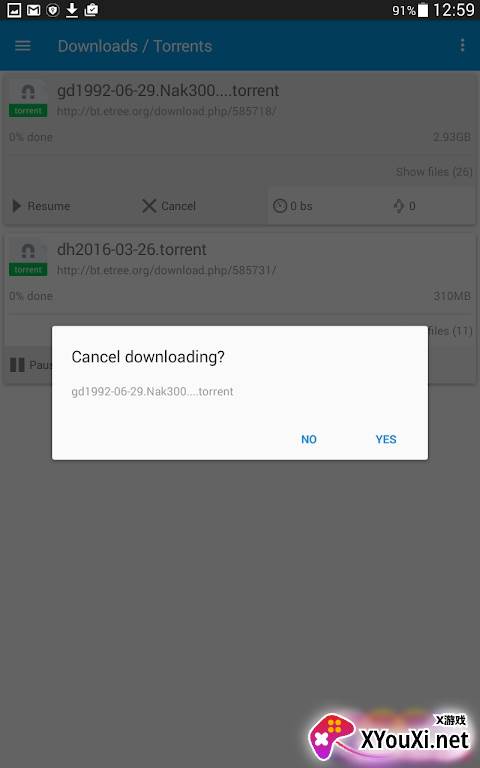Image resolution: width=480 pixels, height=768 pixels.
Task: Open the bt.etree.org download link 585731
Action: point(167,270)
